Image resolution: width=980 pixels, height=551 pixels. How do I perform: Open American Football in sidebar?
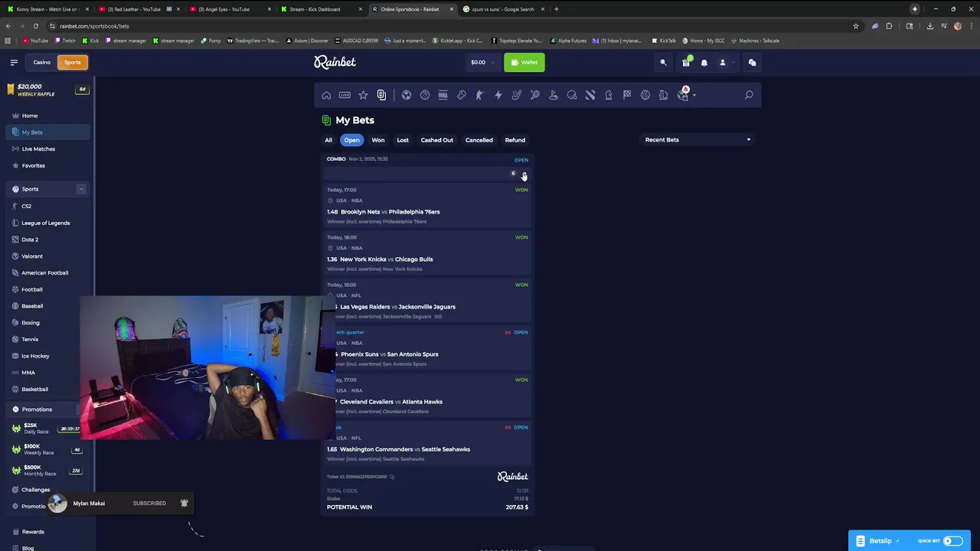click(47, 272)
